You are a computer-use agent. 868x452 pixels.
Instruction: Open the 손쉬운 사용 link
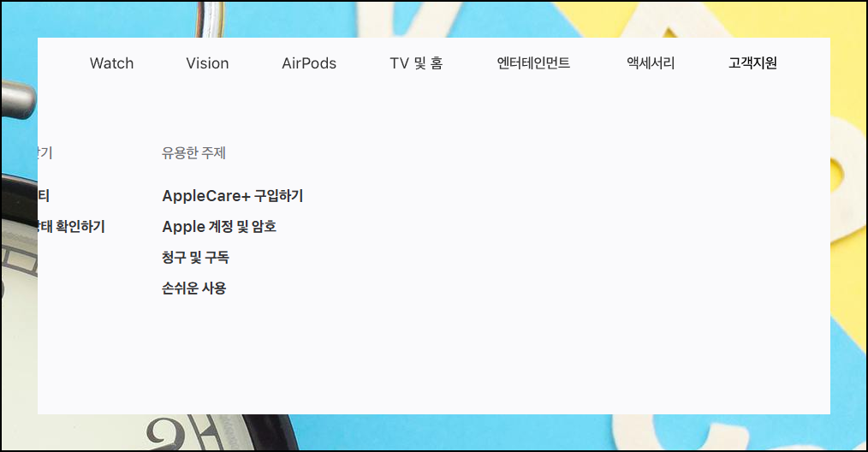(193, 288)
